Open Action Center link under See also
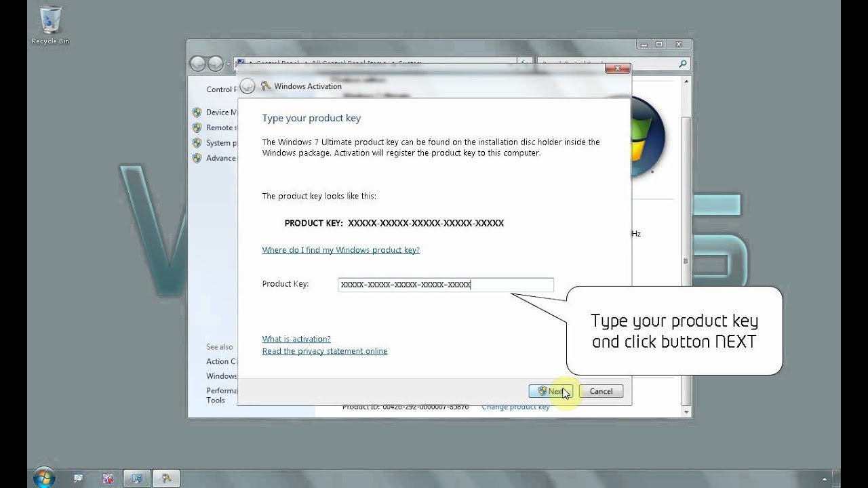This screenshot has width=868, height=488. pos(222,362)
